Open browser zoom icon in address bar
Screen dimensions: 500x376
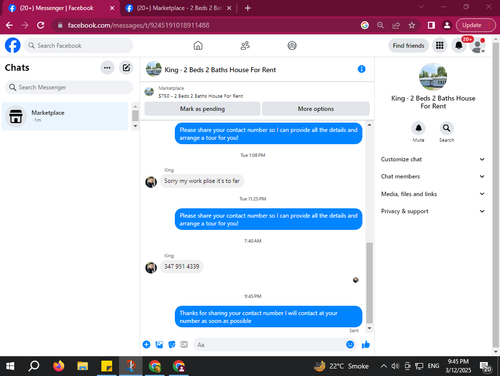pos(380,25)
